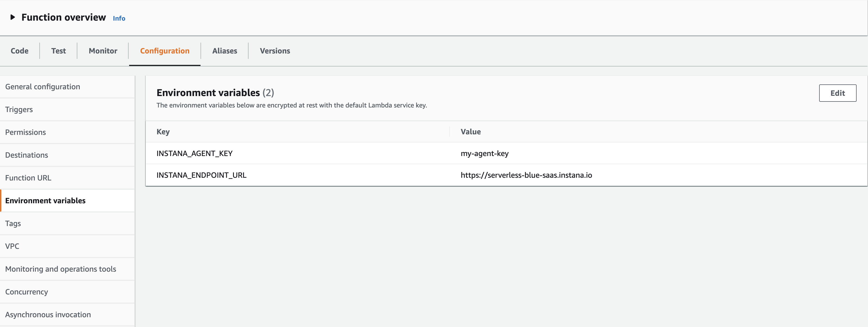Select the Environment variables section

46,200
